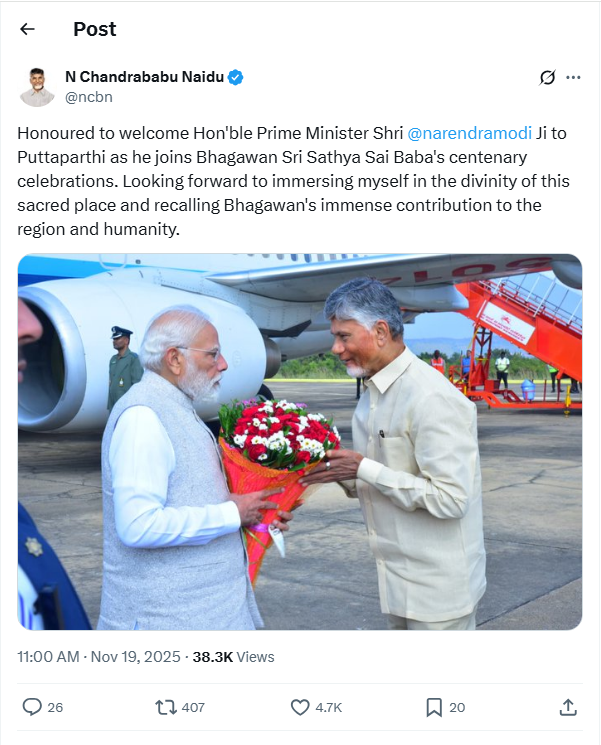Open N Chandrababu Naidu's profile picture
Image resolution: width=601 pixels, height=745 pixels.
(x=37, y=87)
